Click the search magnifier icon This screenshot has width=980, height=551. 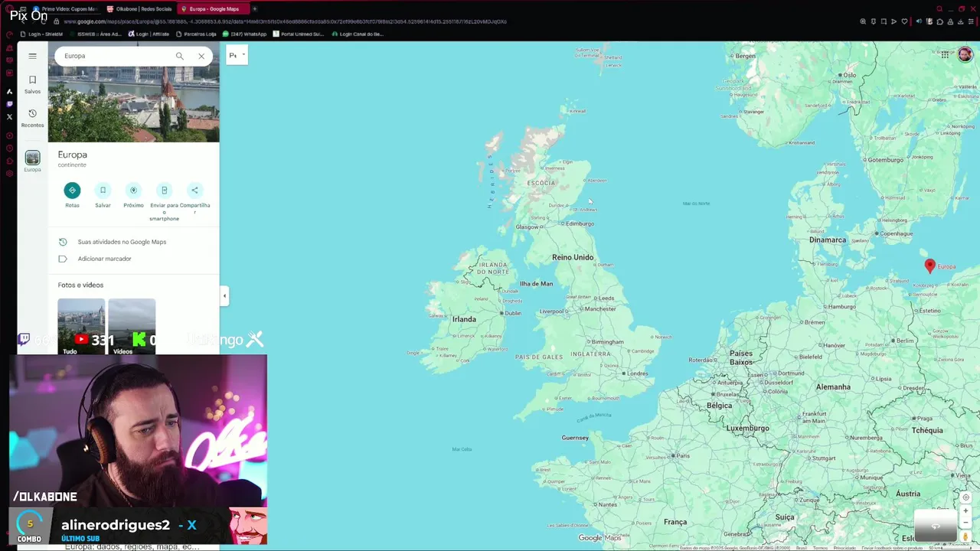pos(179,56)
